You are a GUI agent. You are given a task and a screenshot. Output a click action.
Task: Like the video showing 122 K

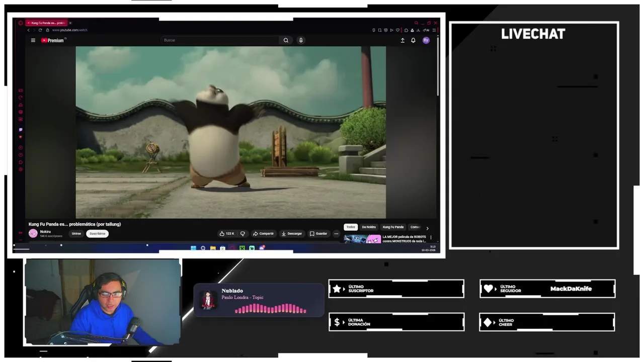click(226, 234)
